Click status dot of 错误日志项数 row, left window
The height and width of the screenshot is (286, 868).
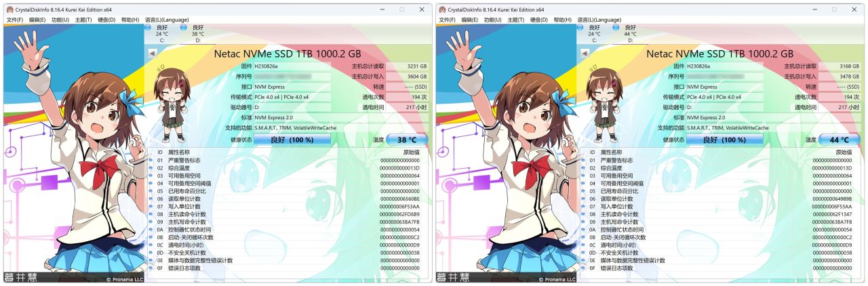[151, 268]
